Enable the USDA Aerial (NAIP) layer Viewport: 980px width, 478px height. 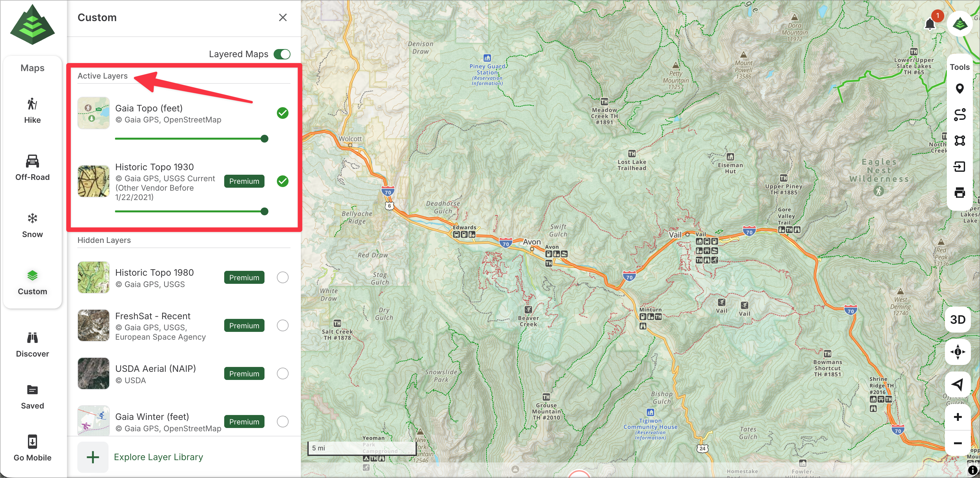pos(282,373)
